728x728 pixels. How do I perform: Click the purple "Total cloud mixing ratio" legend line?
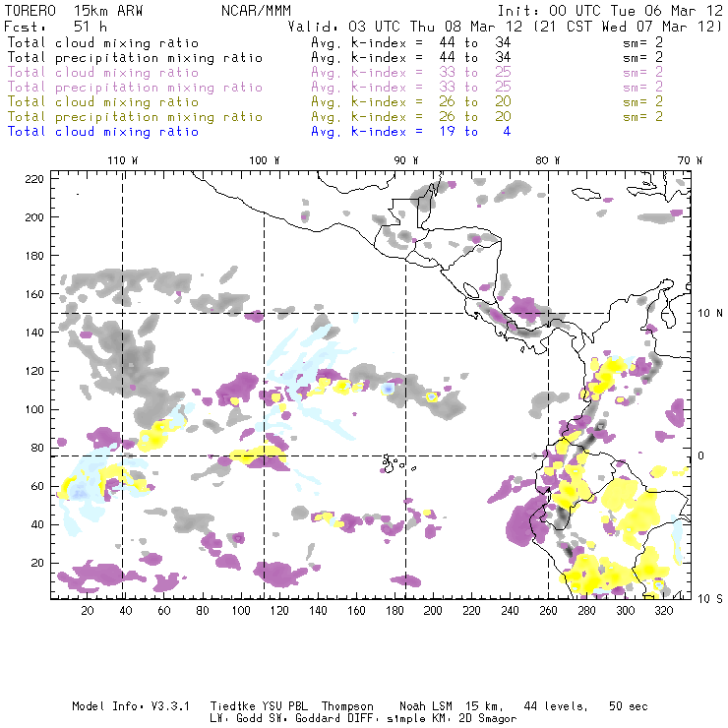103,73
